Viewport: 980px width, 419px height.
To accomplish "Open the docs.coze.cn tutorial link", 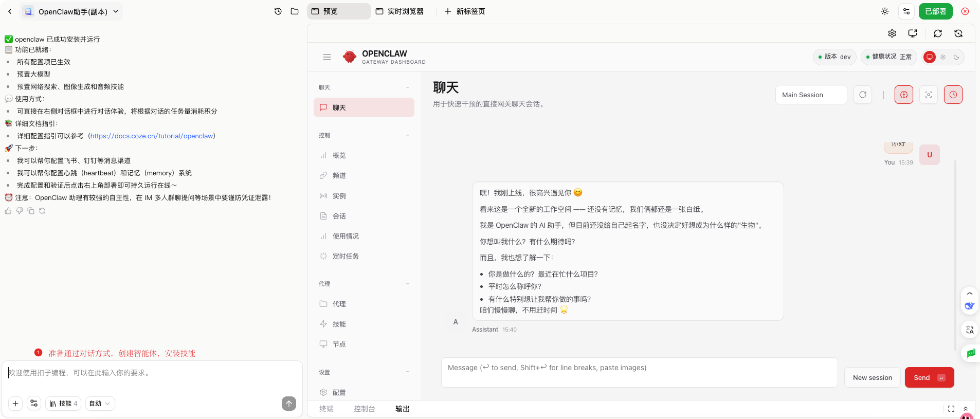I will (152, 136).
